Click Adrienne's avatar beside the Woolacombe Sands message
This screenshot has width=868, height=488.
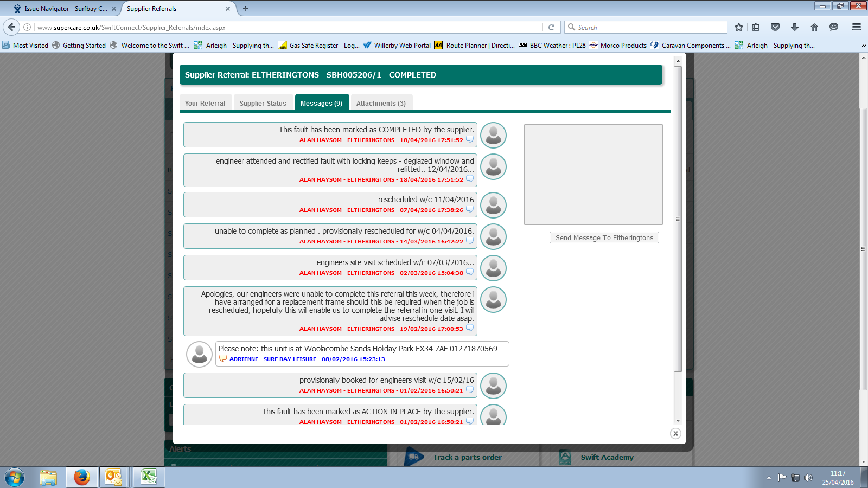199,354
